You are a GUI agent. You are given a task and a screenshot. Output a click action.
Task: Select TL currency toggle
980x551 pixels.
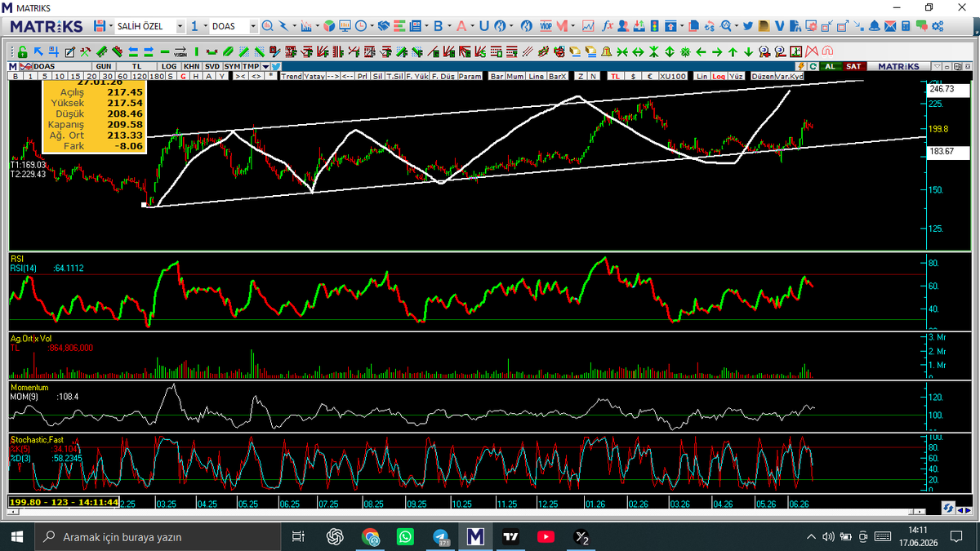click(x=615, y=76)
